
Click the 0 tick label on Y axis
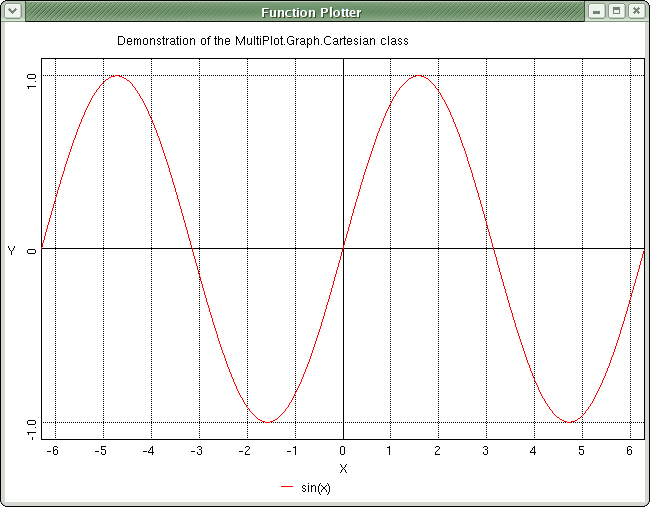(x=32, y=250)
